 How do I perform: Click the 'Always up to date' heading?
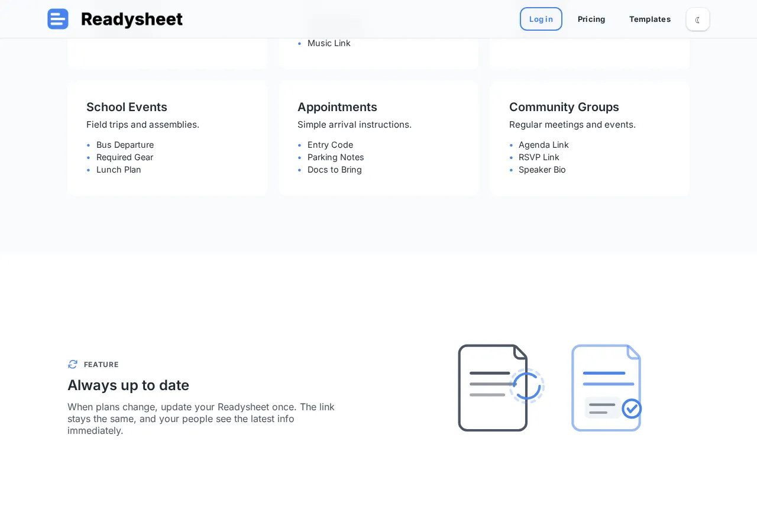point(128,385)
